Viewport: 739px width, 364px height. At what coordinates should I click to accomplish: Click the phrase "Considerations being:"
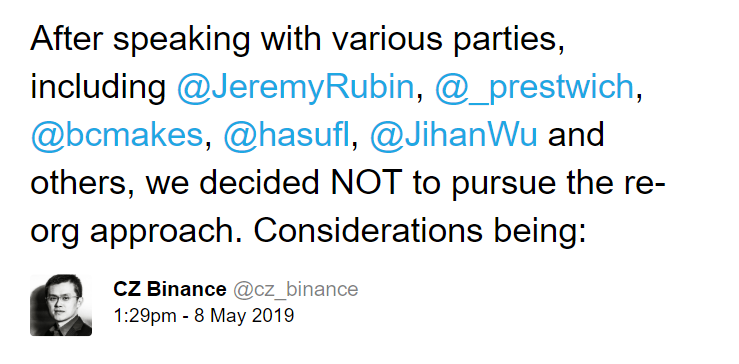(420, 232)
